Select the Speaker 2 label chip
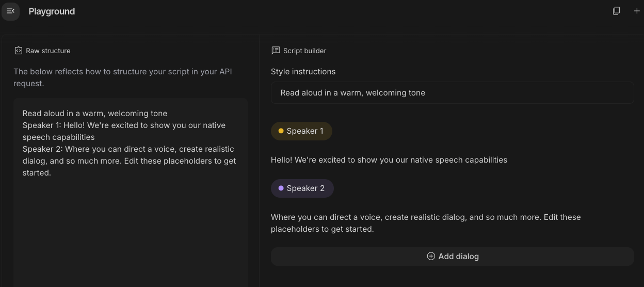The image size is (644, 287). [305, 188]
